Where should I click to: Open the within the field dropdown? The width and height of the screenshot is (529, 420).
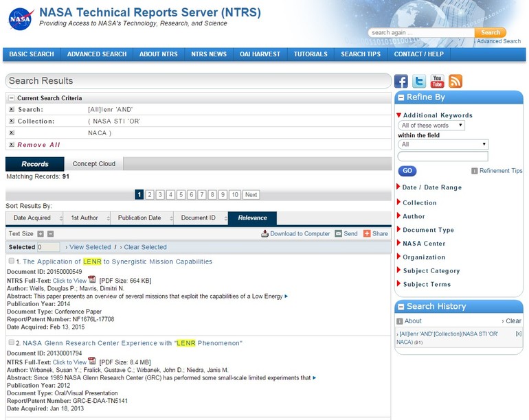click(443, 144)
